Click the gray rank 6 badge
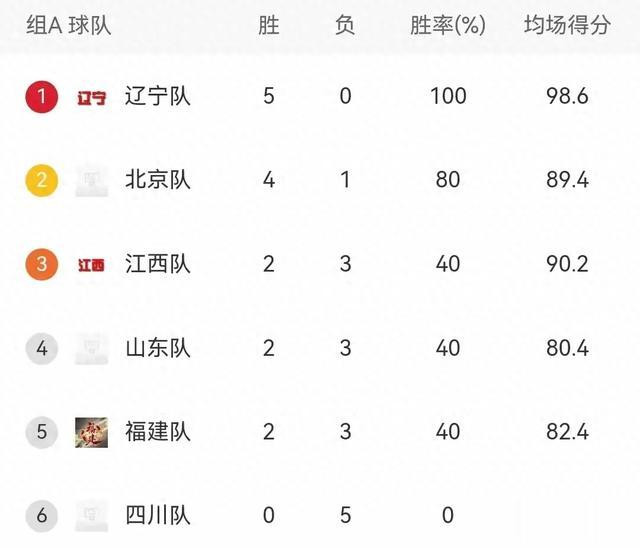 pyautogui.click(x=41, y=516)
